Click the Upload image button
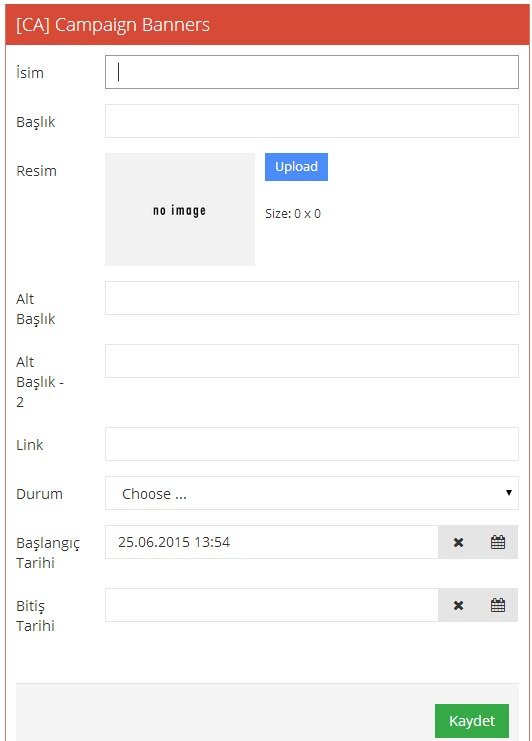The height and width of the screenshot is (741, 532). tap(296, 167)
